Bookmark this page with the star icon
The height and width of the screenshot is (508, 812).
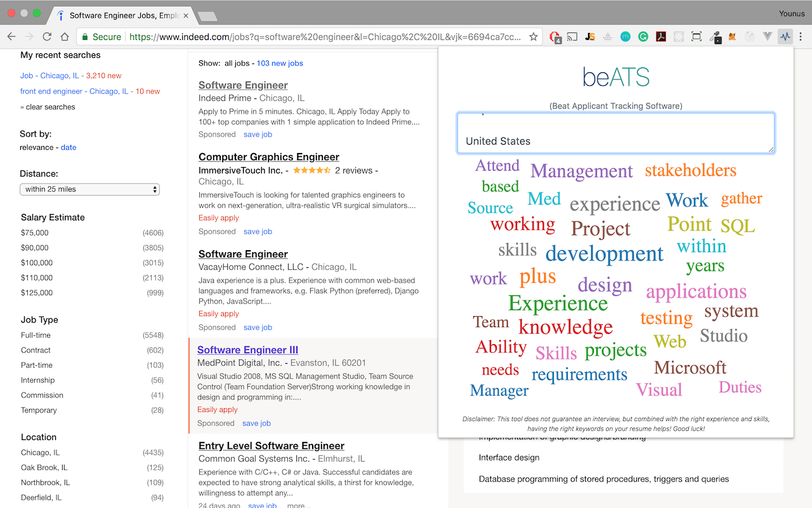(534, 37)
